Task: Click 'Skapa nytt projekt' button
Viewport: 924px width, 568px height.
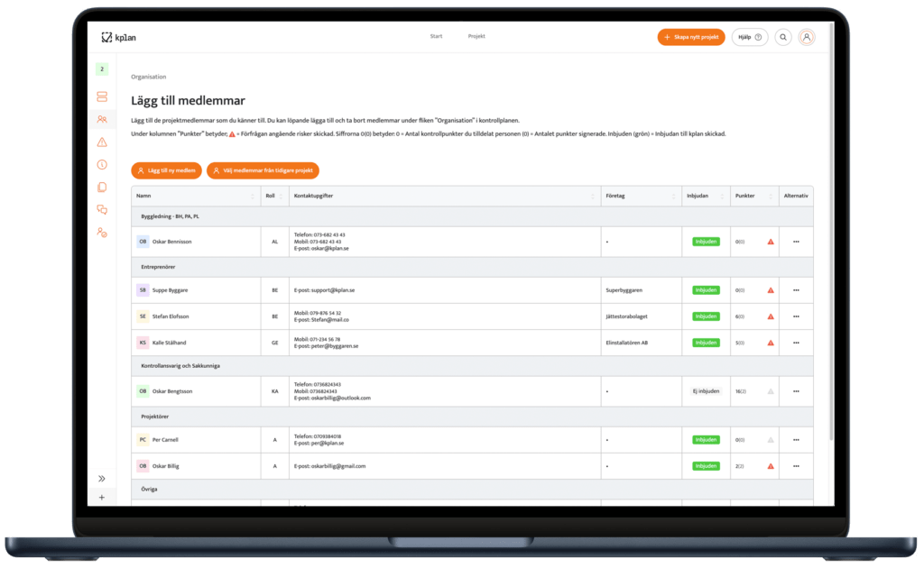Action: pos(690,37)
